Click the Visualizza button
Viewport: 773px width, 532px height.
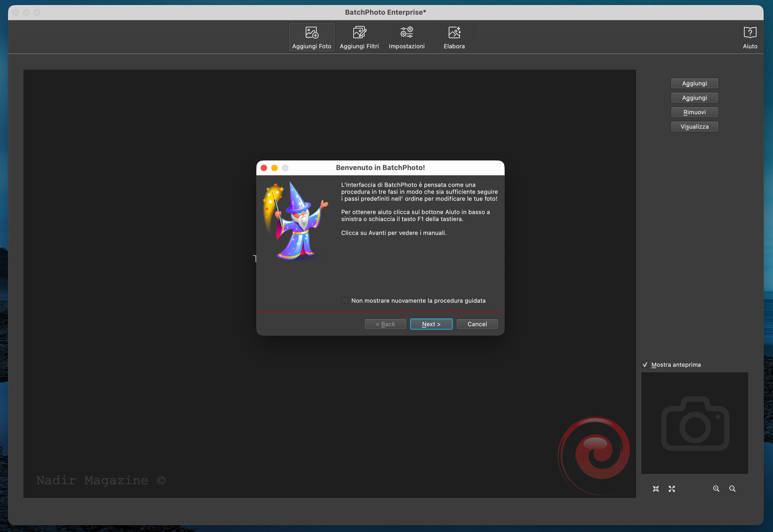click(x=694, y=127)
